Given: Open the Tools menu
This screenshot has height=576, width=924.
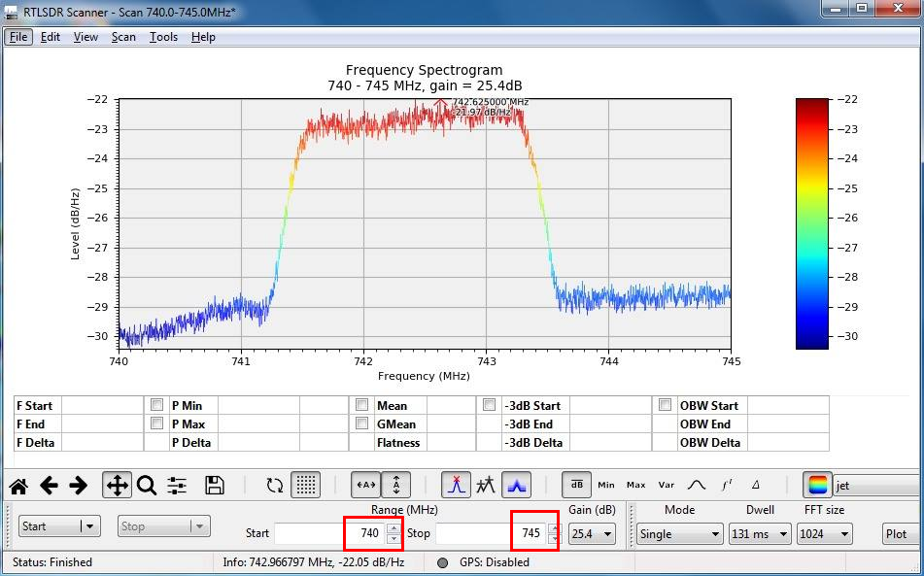Looking at the screenshot, I should coord(163,37).
